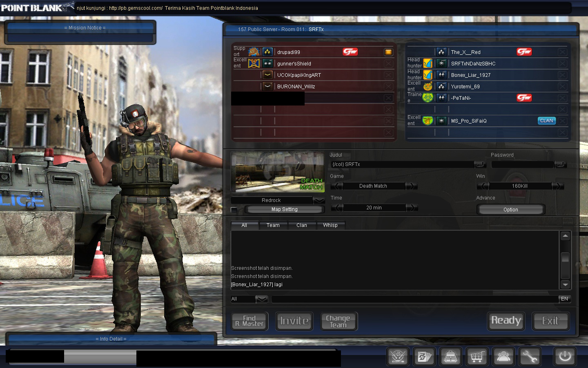
Task: Select previous game mode before Death Match
Action: (x=336, y=186)
